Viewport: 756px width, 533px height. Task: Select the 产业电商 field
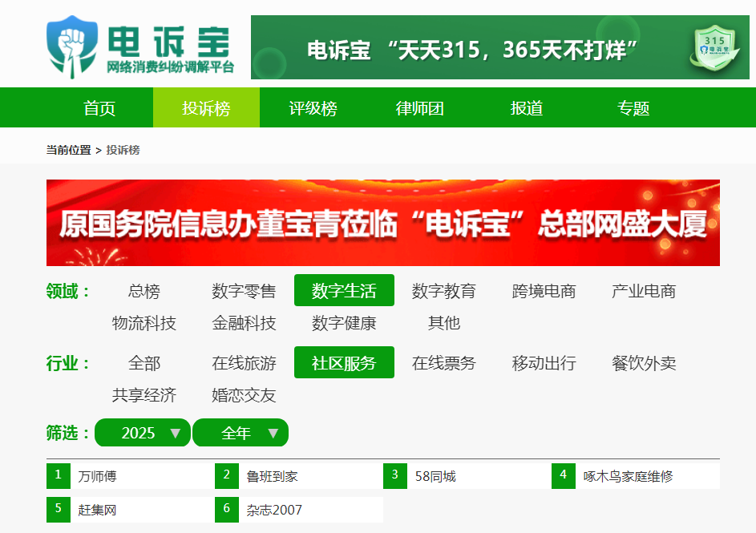click(644, 291)
